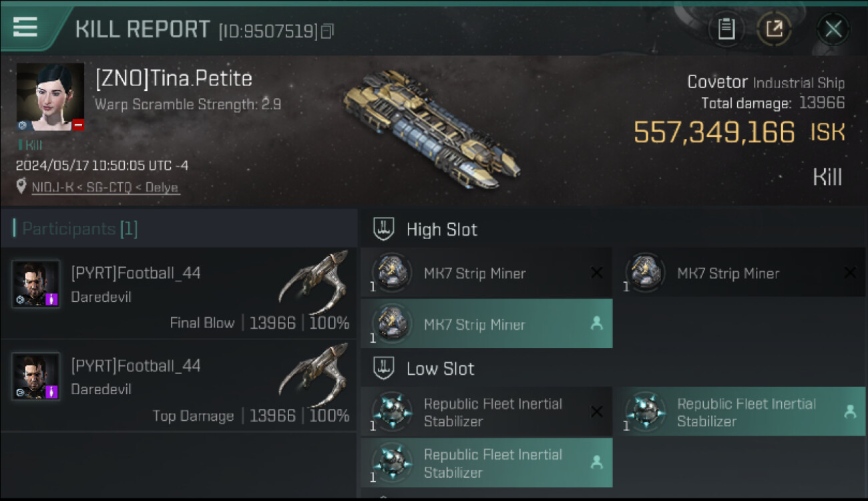This screenshot has height=501, width=868.
Task: Open the NIDJ-K location link
Action: pyautogui.click(x=105, y=188)
